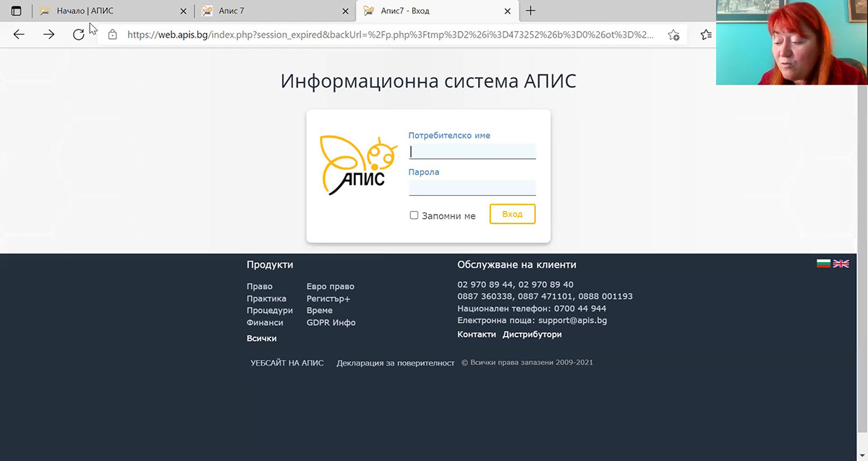Close the Апис7 - Вход tab

point(508,11)
